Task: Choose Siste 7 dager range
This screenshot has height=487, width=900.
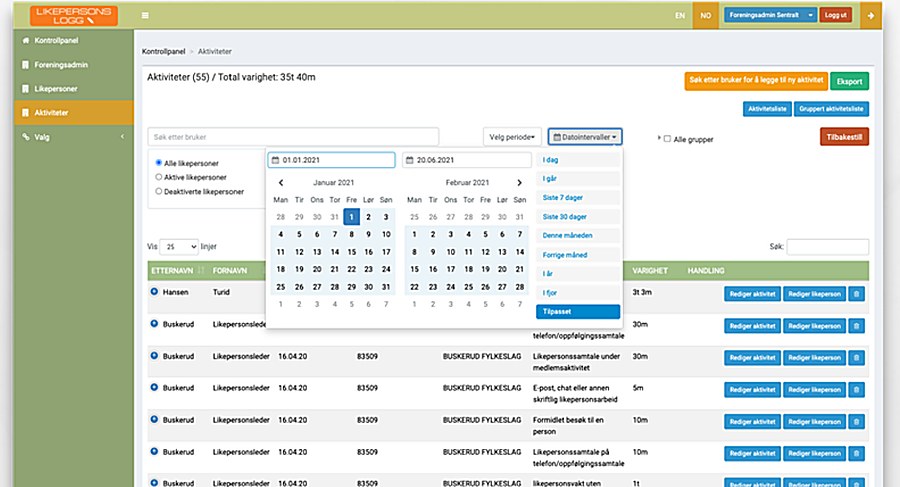Action: pos(578,198)
